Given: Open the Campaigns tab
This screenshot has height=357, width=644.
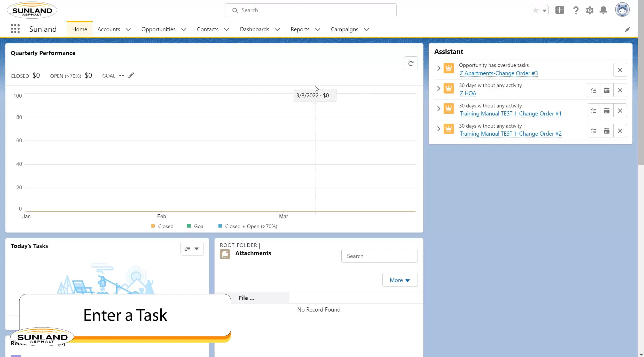Looking at the screenshot, I should coord(344,29).
